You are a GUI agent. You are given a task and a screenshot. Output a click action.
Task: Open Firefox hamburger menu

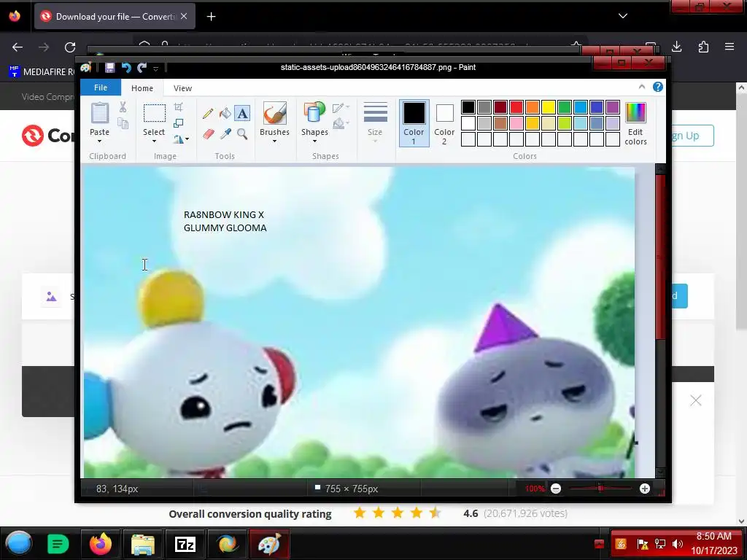[729, 47]
